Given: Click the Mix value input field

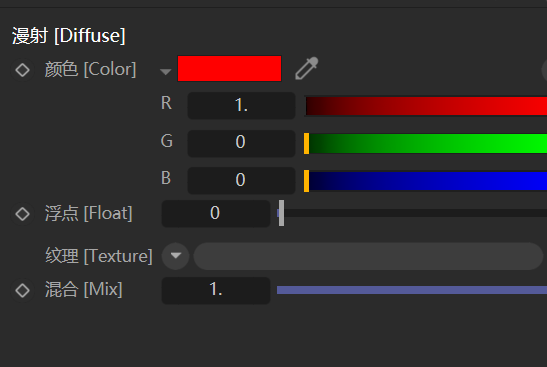Looking at the screenshot, I should click(x=216, y=290).
